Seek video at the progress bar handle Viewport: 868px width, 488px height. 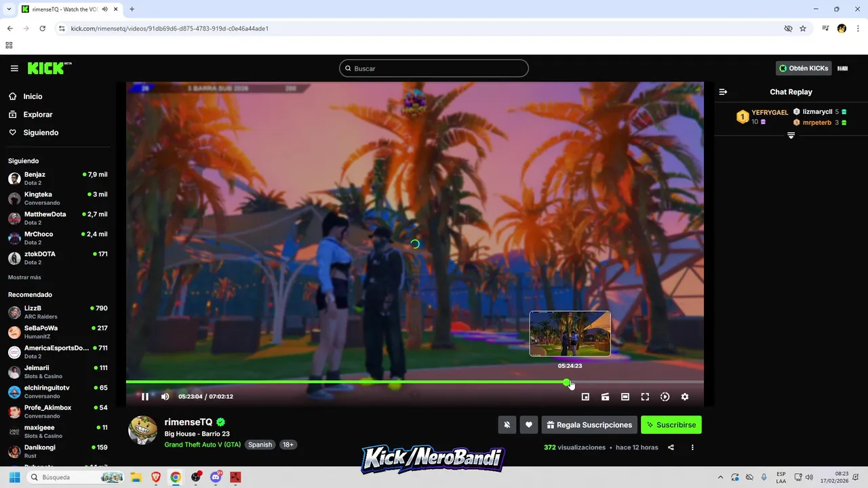(x=567, y=382)
